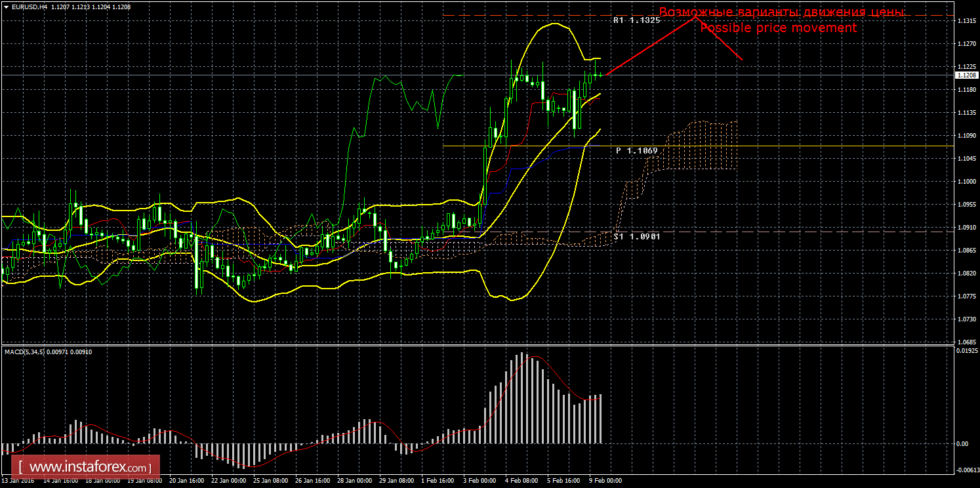The height and width of the screenshot is (488, 980).
Task: Click the dropdown triangle beside EURUSD,H4
Action: coord(6,6)
